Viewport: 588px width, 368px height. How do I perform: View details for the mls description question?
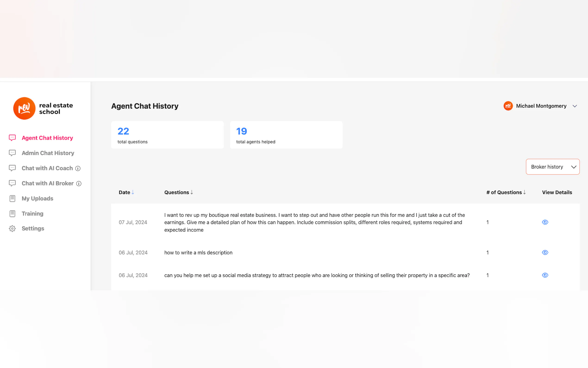(545, 252)
